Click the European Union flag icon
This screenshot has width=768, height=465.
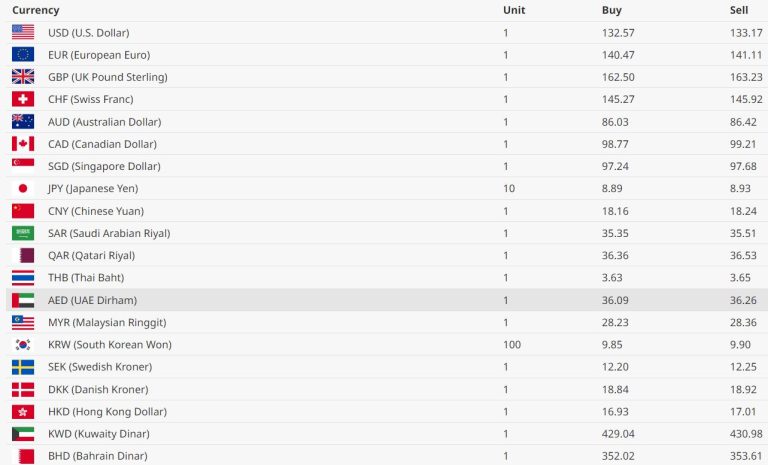click(23, 55)
